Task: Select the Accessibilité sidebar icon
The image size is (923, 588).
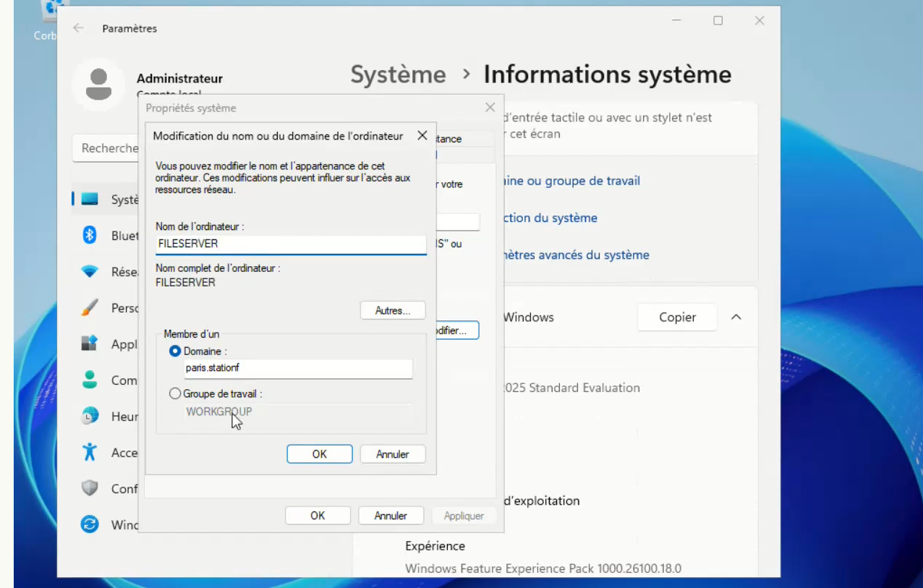Action: pyautogui.click(x=90, y=452)
